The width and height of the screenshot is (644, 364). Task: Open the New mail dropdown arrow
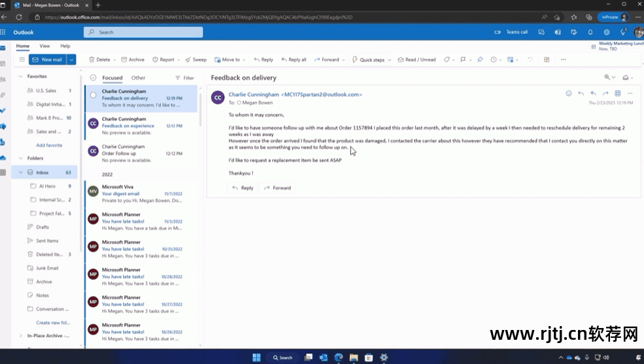pyautogui.click(x=71, y=60)
